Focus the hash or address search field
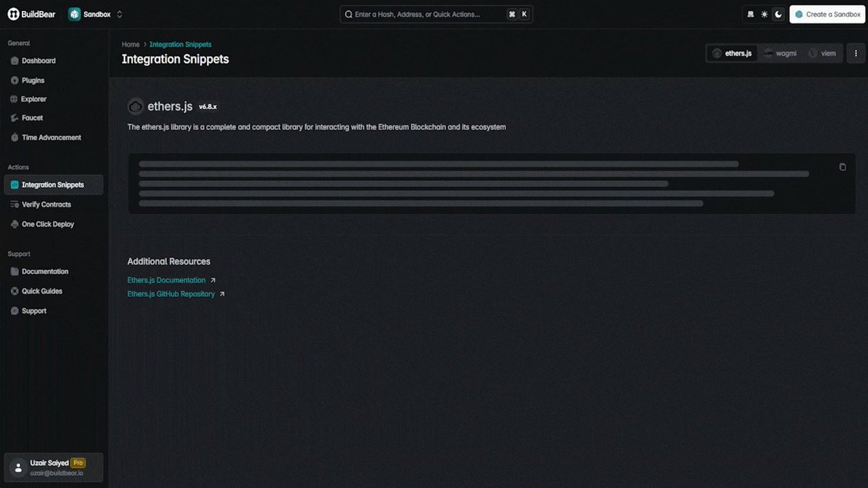868x488 pixels. (x=436, y=14)
